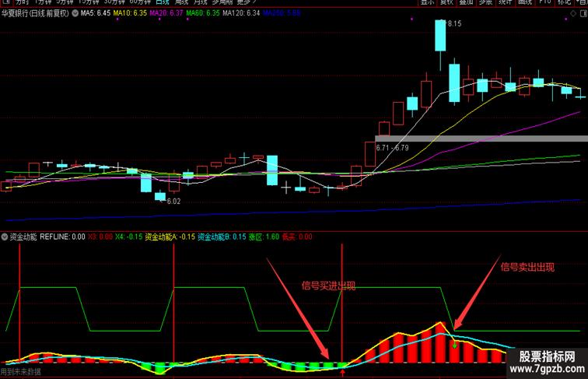The height and width of the screenshot is (379, 588).
Task: Click the 资金动能 indicator name
Action: pyautogui.click(x=23, y=237)
